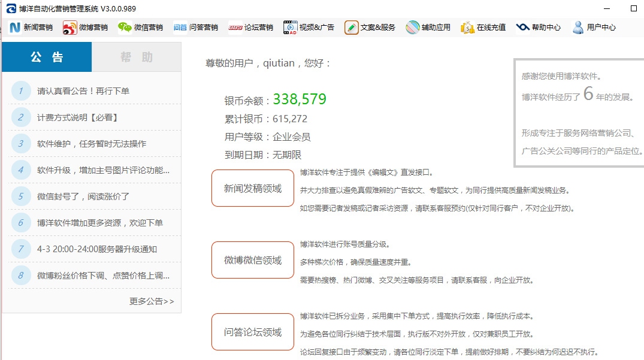
Task: Open 论坛营销 menu label
Action: point(259,28)
